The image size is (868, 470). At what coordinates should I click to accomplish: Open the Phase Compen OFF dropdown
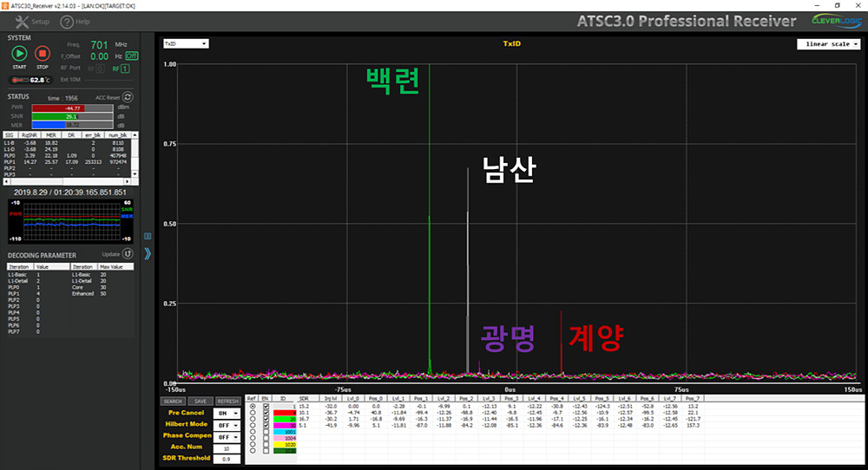click(x=227, y=437)
